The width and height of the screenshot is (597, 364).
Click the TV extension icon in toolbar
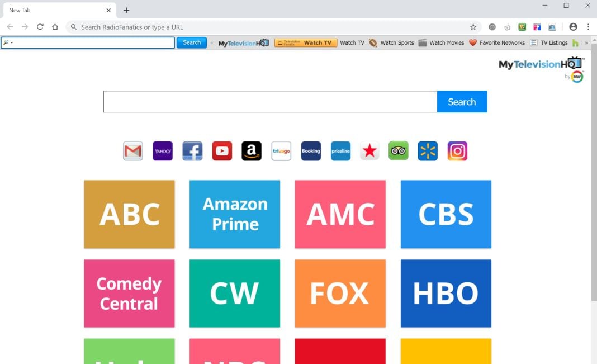[x=552, y=27]
